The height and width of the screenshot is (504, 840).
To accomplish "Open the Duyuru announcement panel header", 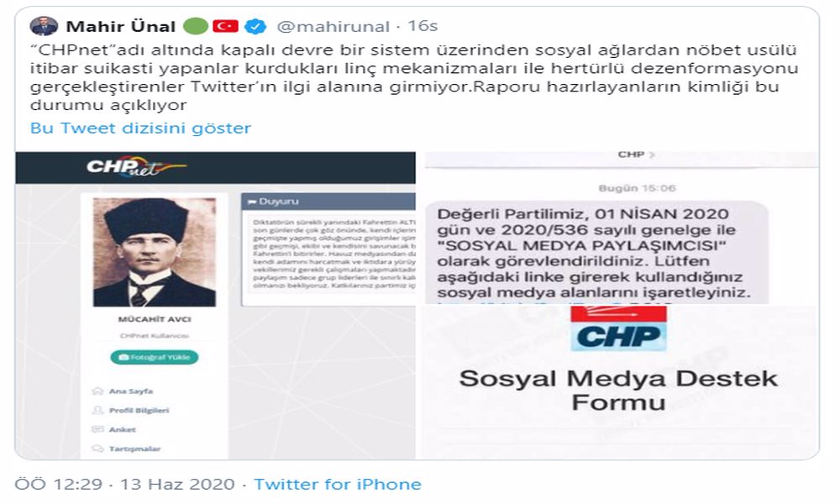I will 328,202.
